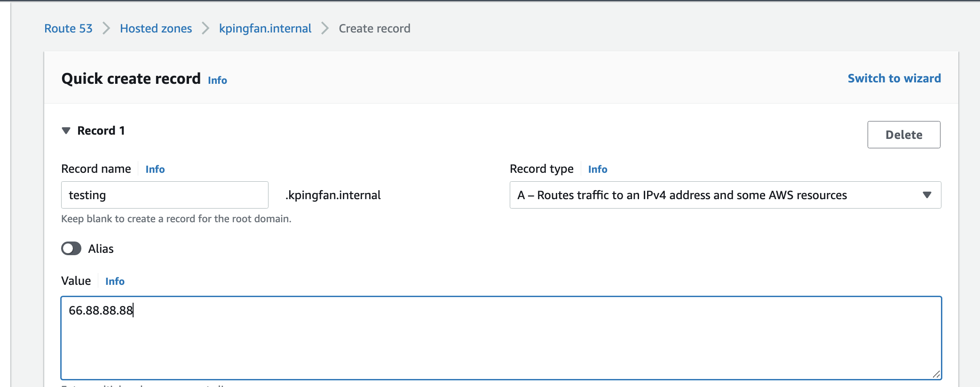
Task: Open Info next to Quick create record
Action: coord(217,80)
